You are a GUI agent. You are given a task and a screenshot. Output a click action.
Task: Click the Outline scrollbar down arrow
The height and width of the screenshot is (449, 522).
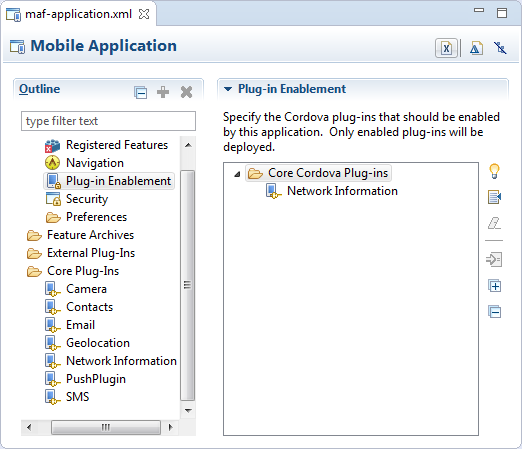point(188,411)
